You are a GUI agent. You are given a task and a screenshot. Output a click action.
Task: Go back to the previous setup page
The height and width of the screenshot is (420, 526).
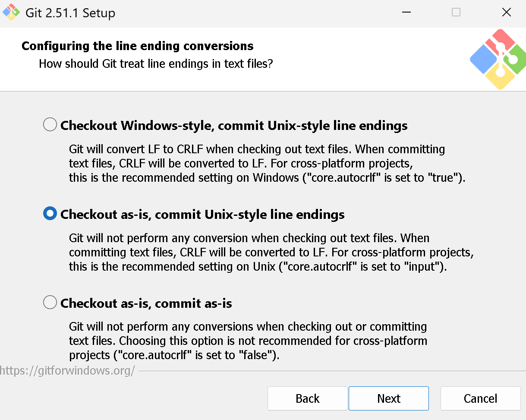[x=307, y=398]
